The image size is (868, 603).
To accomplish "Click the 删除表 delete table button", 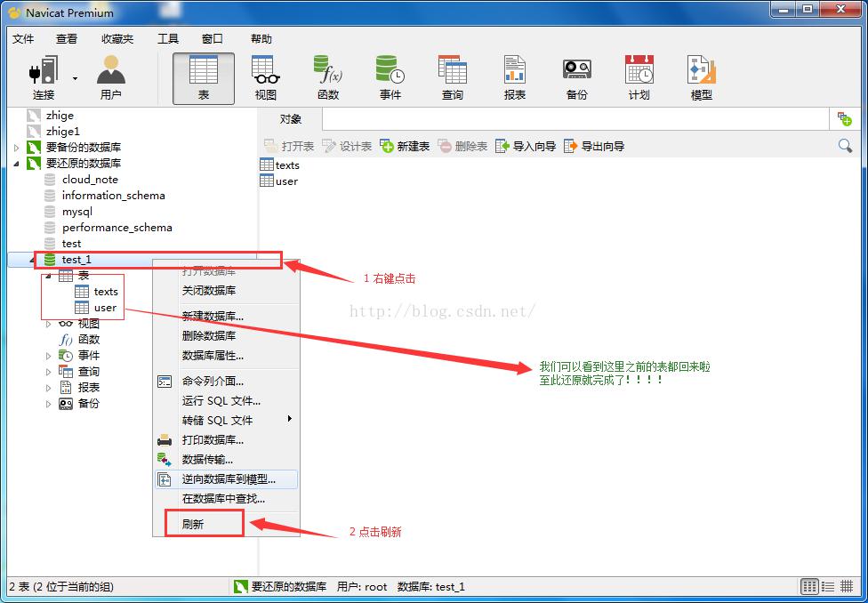I will tap(462, 146).
